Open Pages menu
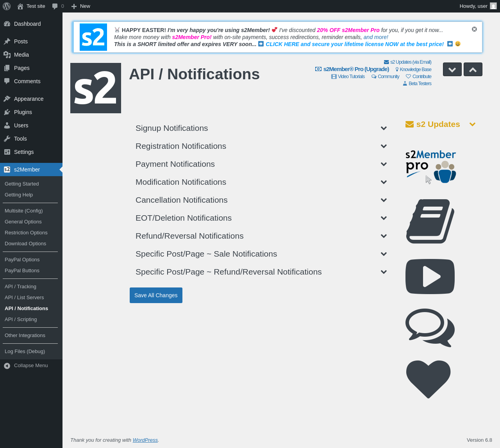 [31, 68]
